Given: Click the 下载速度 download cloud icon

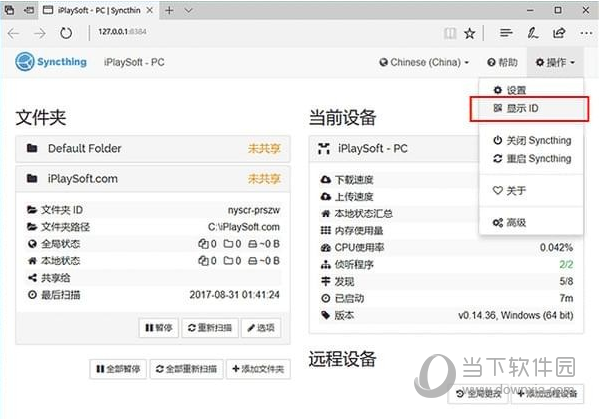Looking at the screenshot, I should coord(325,180).
